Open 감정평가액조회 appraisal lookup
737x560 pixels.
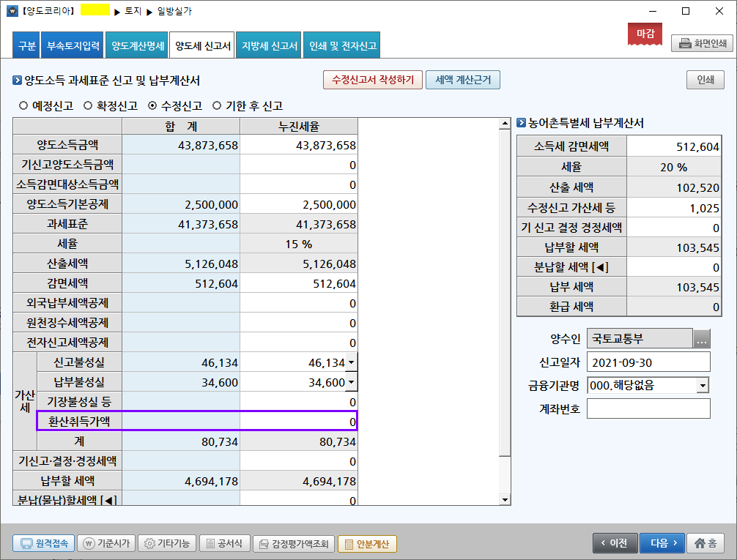pyautogui.click(x=293, y=543)
